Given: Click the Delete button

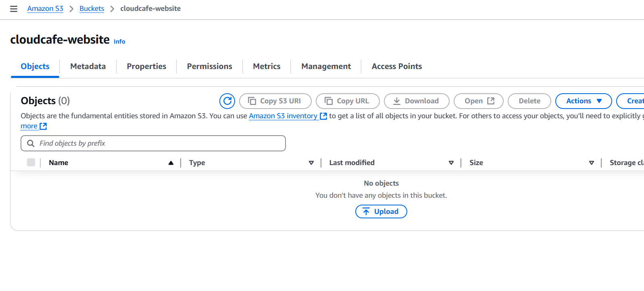Looking at the screenshot, I should tap(529, 101).
